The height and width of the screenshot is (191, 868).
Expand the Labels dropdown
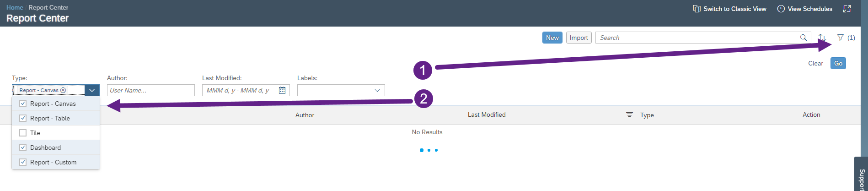377,90
